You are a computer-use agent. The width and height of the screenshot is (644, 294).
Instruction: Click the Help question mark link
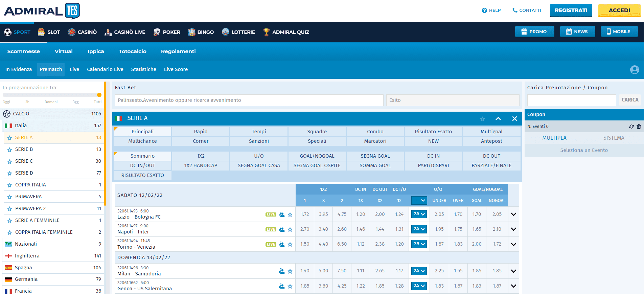coord(491,10)
